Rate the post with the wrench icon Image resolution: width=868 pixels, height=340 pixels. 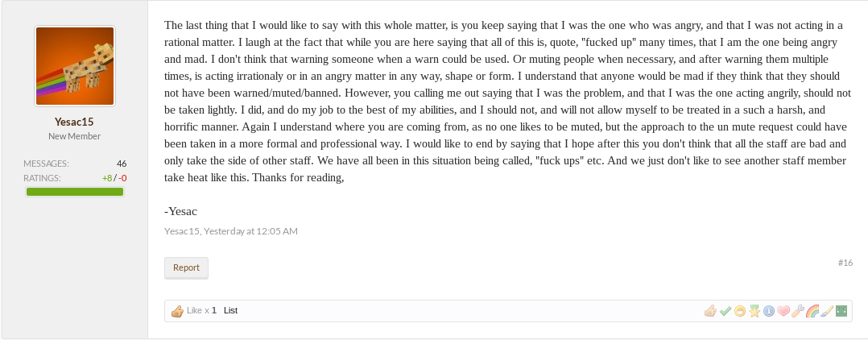coord(797,311)
